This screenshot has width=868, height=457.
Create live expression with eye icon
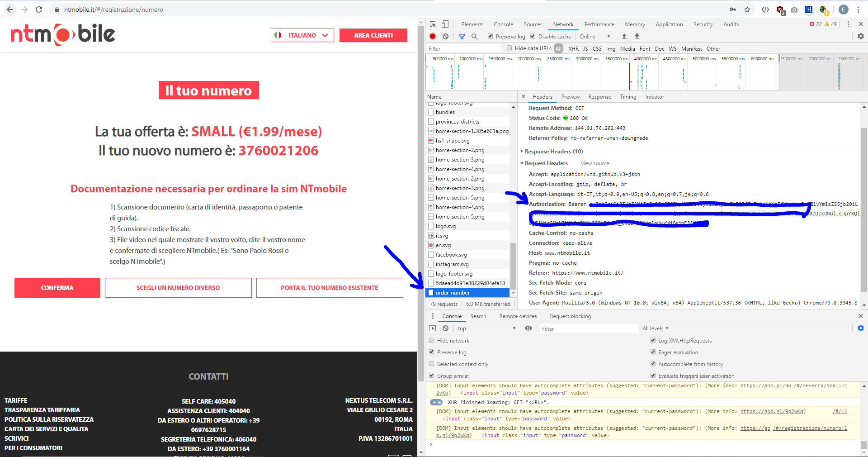[x=528, y=328]
